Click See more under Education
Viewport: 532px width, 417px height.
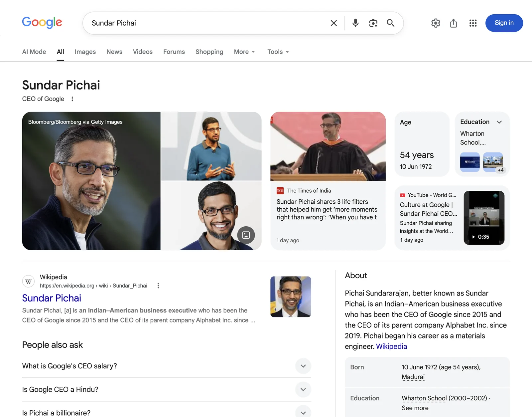click(415, 408)
